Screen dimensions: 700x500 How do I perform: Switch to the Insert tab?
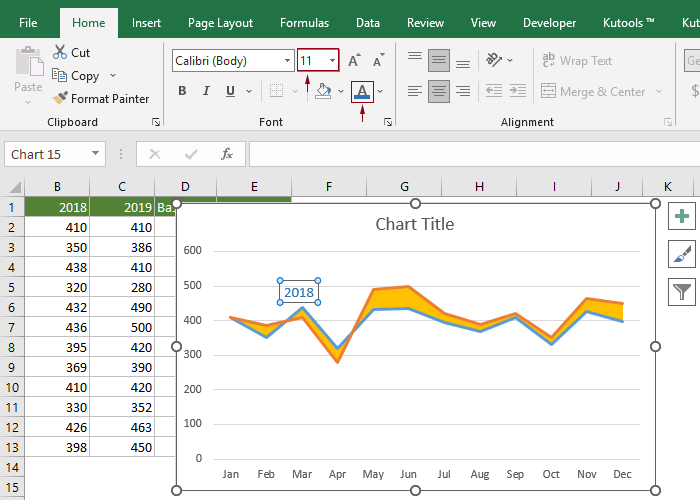(x=146, y=22)
